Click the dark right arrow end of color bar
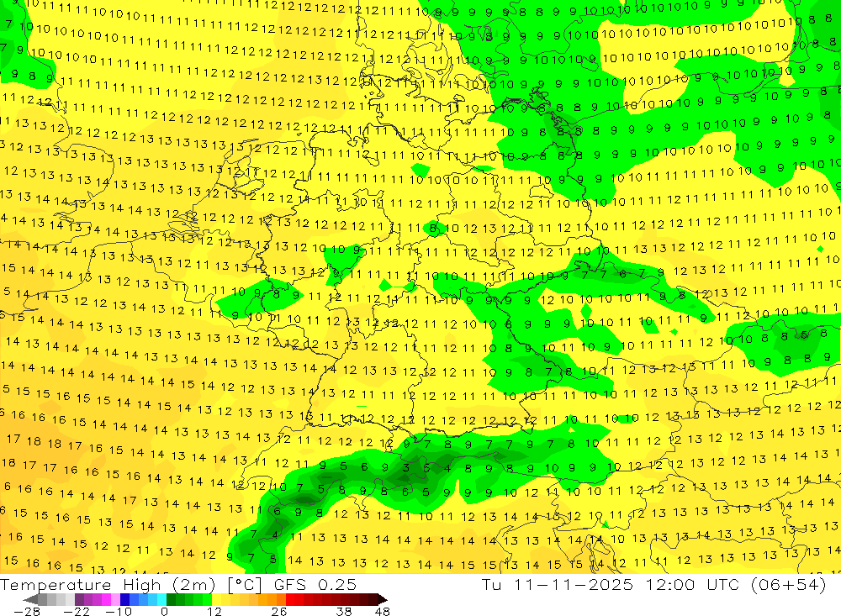Image resolution: width=841 pixels, height=616 pixels. (x=383, y=599)
